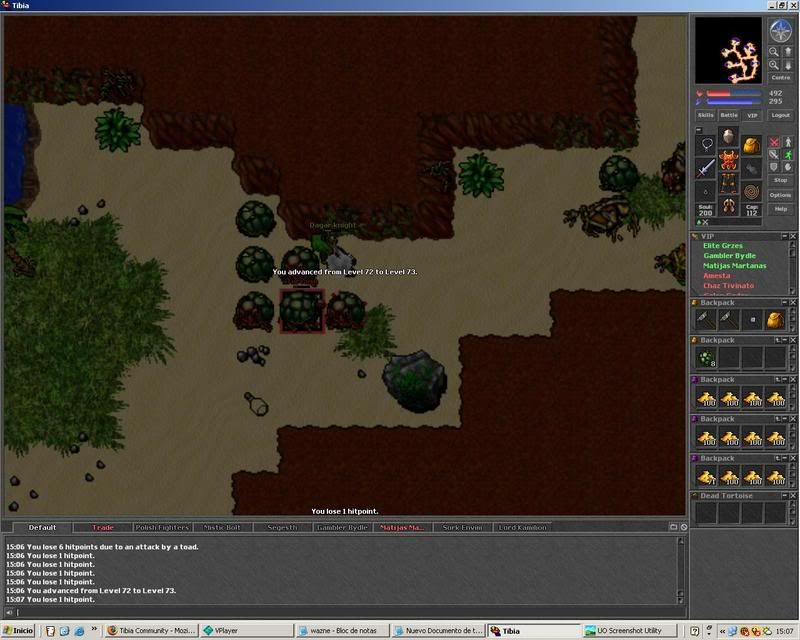
Task: Click the open new channel icon
Action: [673, 527]
